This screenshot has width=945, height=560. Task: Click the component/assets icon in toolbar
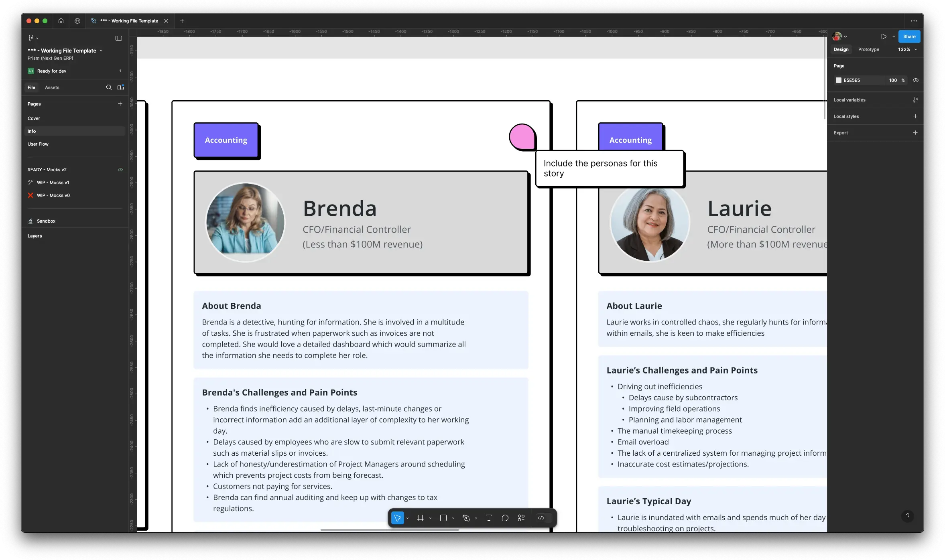click(x=121, y=87)
